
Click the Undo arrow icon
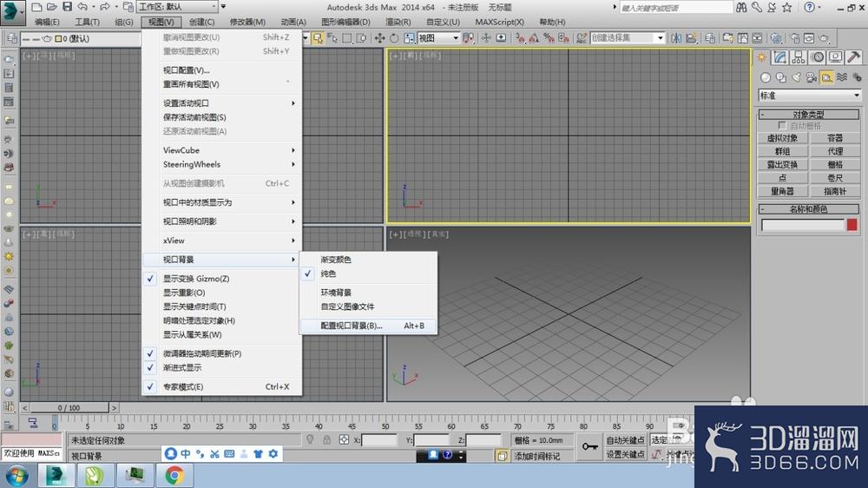tap(82, 7)
